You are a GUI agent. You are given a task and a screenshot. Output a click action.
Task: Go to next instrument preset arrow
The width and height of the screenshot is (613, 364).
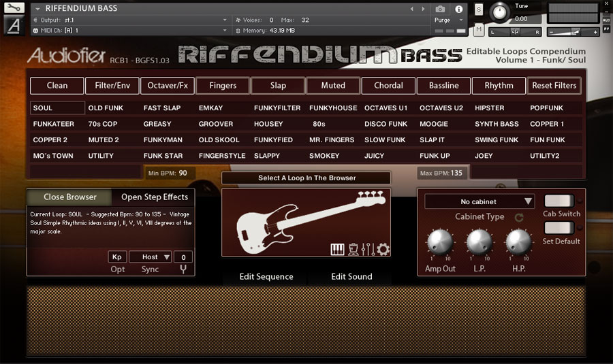(423, 9)
